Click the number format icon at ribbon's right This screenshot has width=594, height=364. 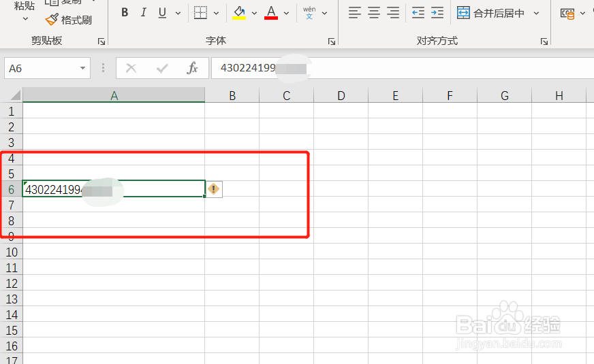click(567, 14)
